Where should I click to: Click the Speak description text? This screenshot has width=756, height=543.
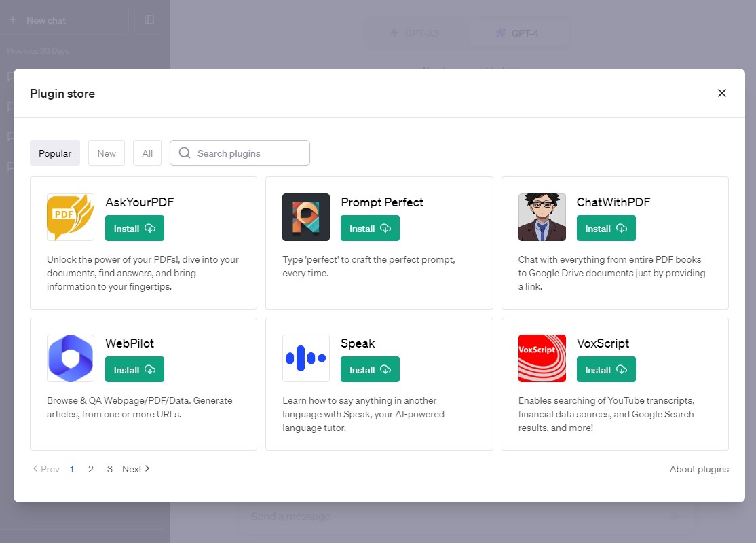click(364, 414)
